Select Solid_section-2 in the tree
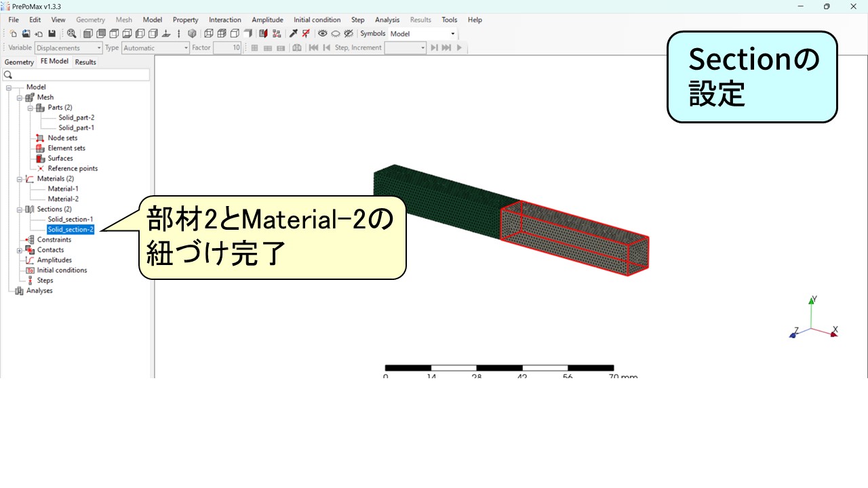 coord(71,230)
